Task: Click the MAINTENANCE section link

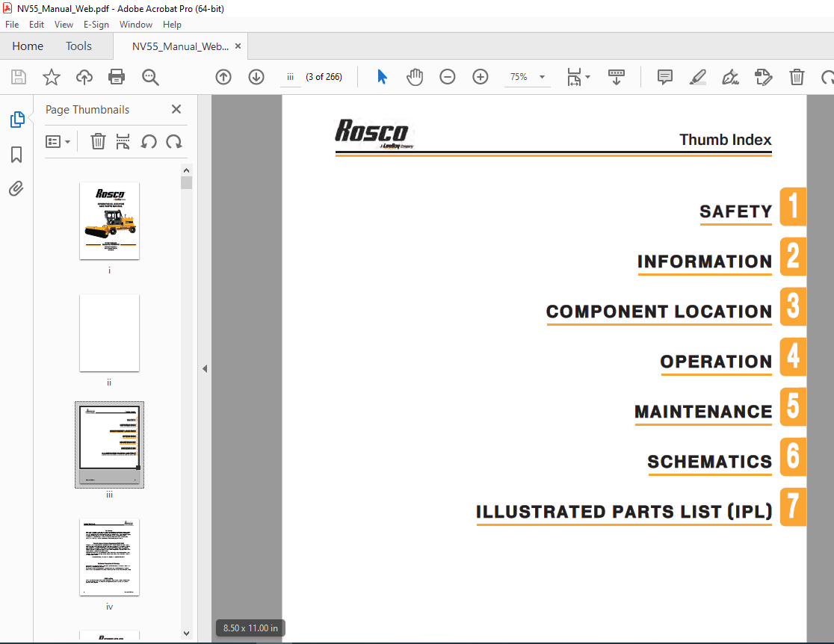Action: (703, 412)
